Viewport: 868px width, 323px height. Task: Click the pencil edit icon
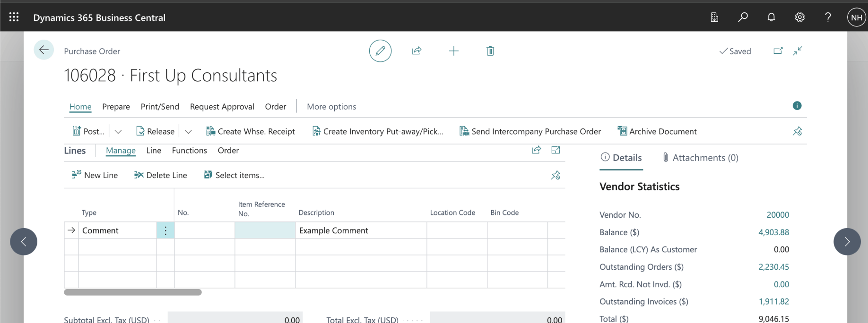[380, 51]
